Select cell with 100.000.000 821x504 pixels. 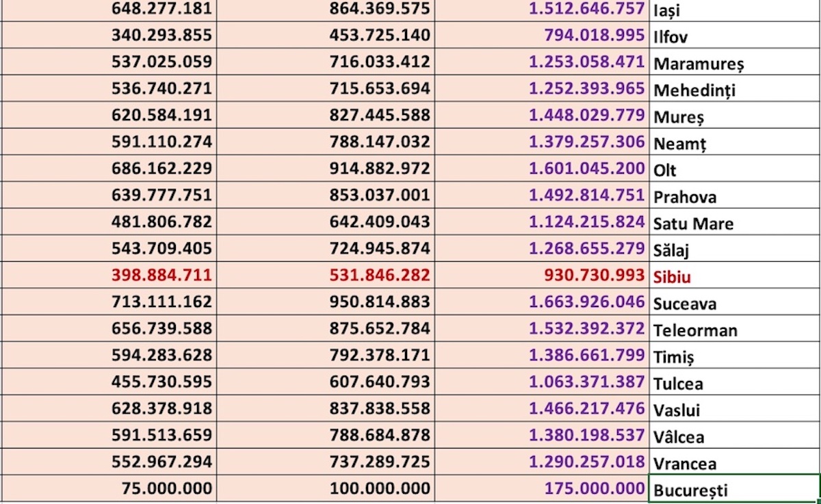coord(326,490)
